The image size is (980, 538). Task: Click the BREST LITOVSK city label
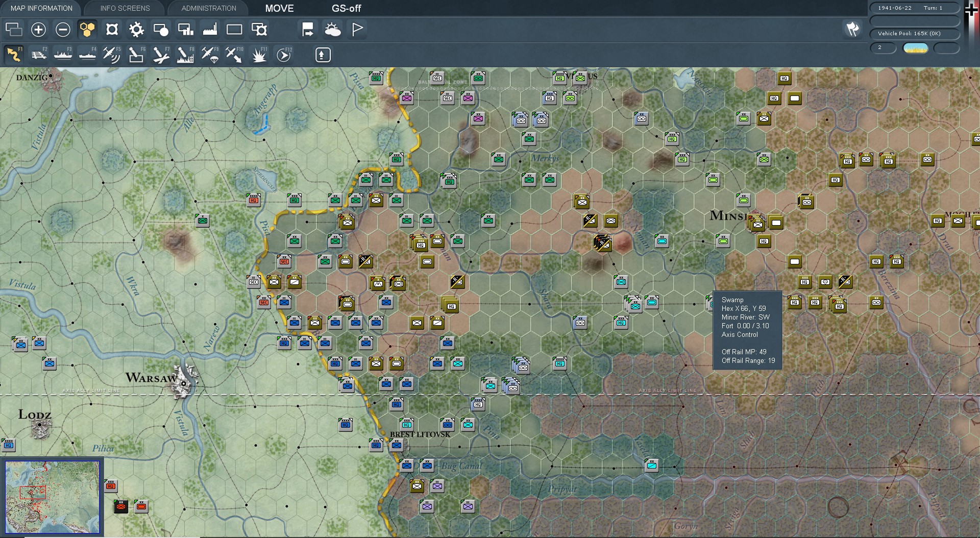click(x=420, y=434)
